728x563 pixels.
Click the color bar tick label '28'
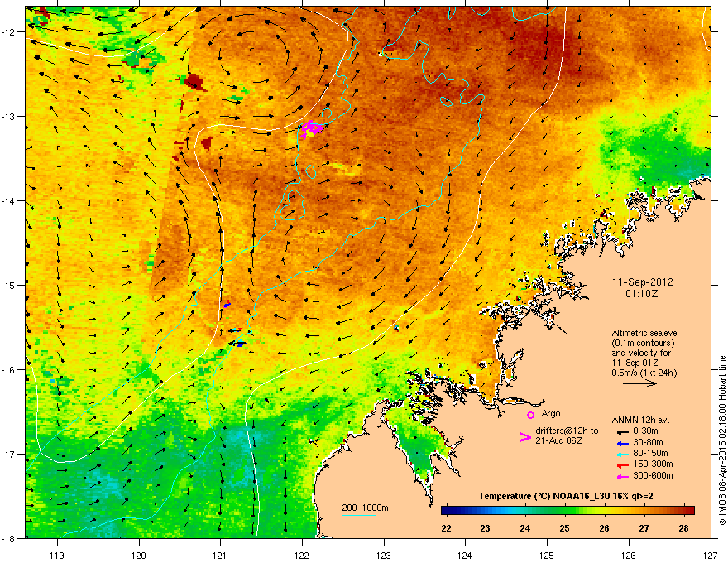click(683, 528)
